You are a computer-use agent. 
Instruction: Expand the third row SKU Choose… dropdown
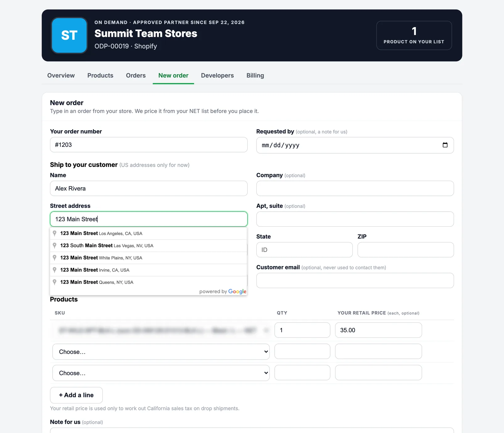[161, 373]
